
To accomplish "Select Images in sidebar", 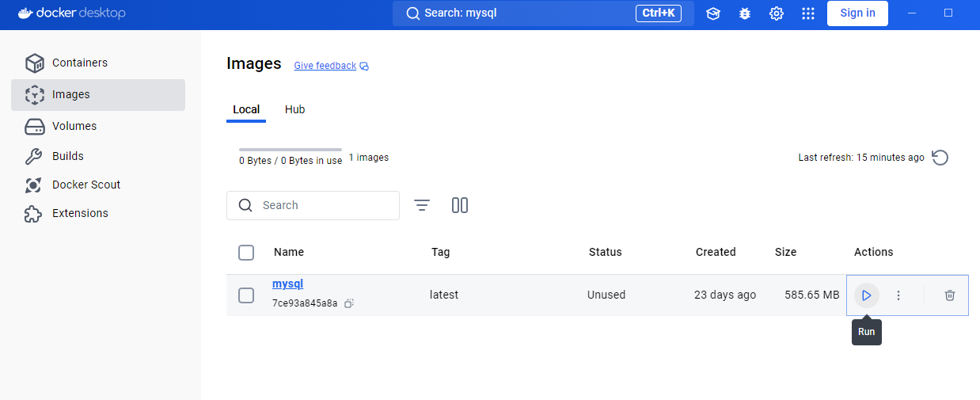I will pos(98,94).
